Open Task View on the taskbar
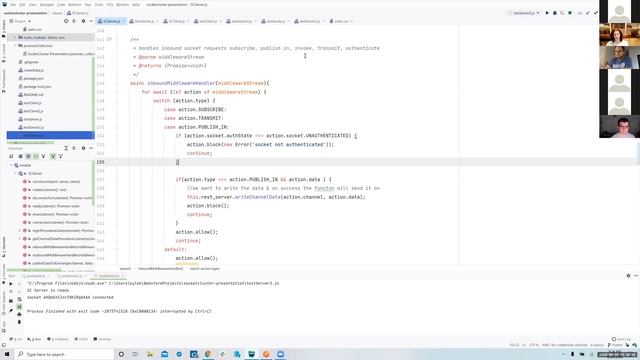This screenshot has width=640, height=360. point(135,354)
